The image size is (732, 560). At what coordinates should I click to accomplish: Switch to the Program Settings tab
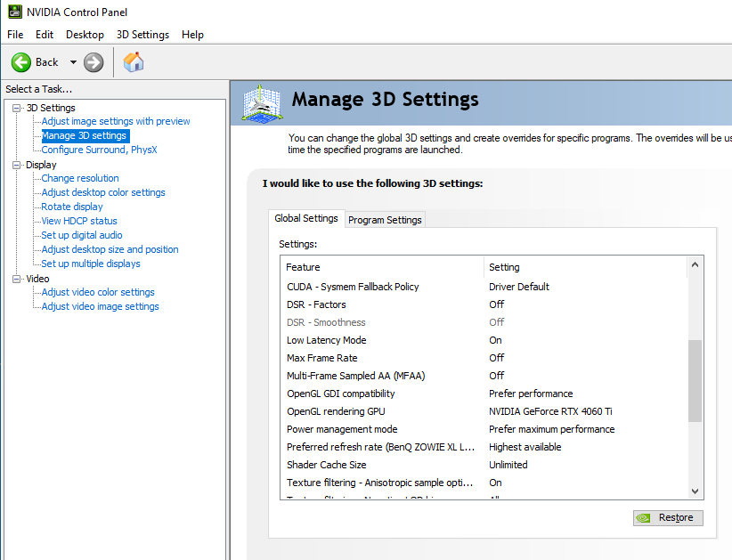(385, 220)
